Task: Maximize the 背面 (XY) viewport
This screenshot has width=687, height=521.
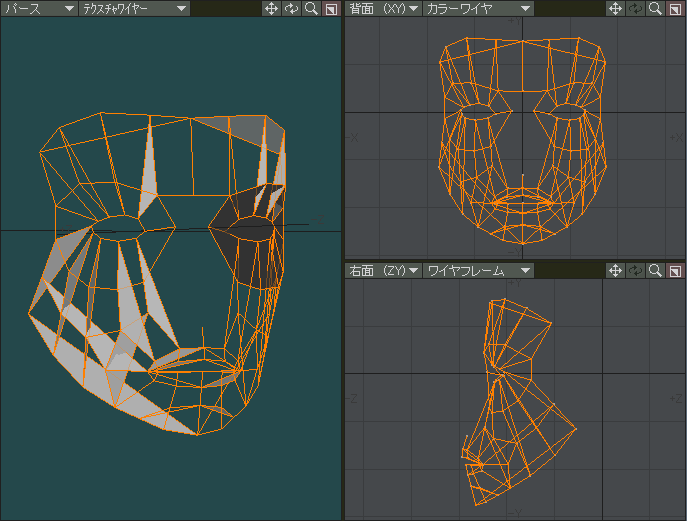Action: (x=676, y=8)
